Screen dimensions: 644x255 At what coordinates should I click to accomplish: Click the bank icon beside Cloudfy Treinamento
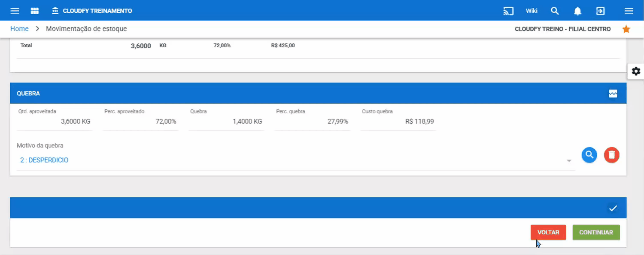[x=55, y=11]
